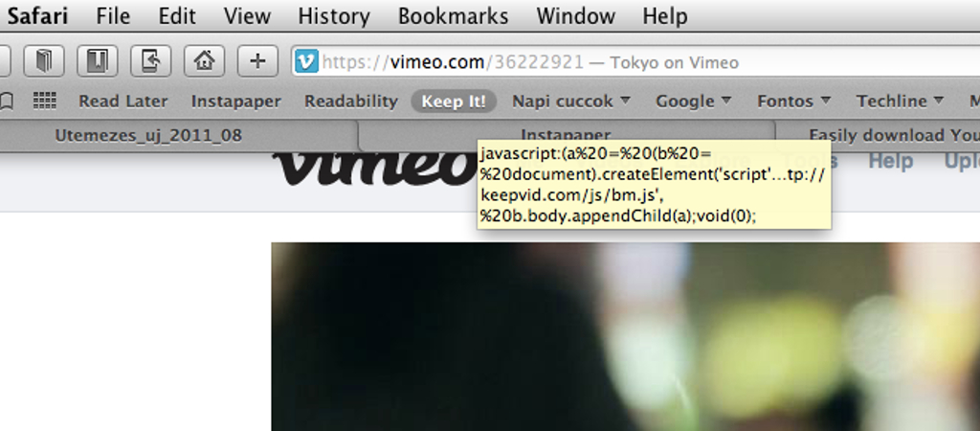Image resolution: width=980 pixels, height=431 pixels.
Task: Go to the home page icon
Action: coord(205,61)
